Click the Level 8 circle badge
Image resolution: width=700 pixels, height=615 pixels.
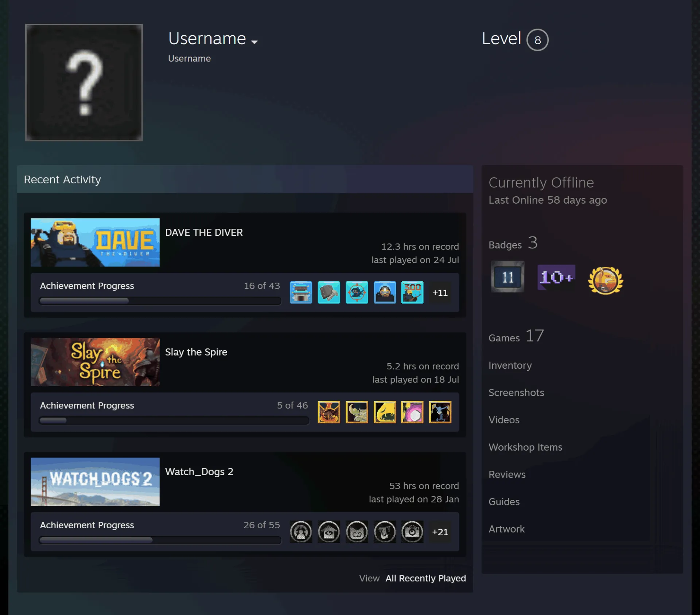(x=537, y=40)
